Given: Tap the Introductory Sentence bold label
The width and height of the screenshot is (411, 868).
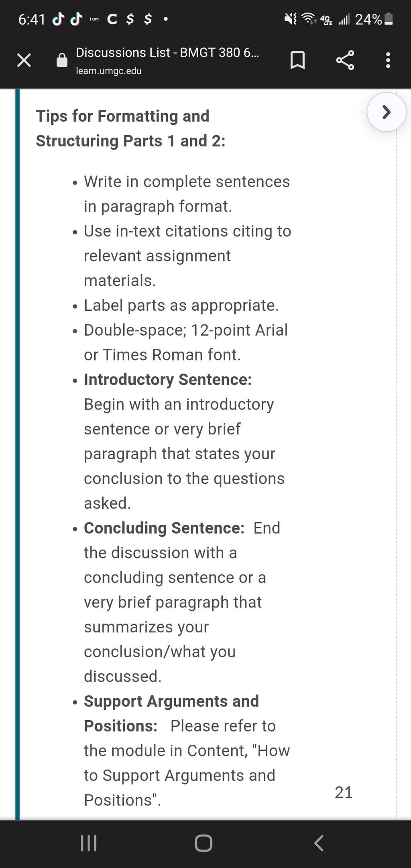Looking at the screenshot, I should (x=168, y=379).
